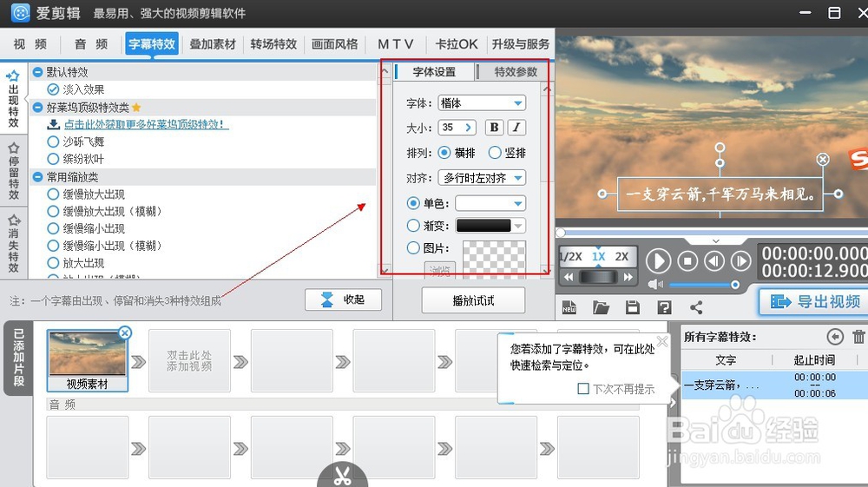The width and height of the screenshot is (868, 487).
Task: Step to the next frame
Action: click(x=740, y=260)
